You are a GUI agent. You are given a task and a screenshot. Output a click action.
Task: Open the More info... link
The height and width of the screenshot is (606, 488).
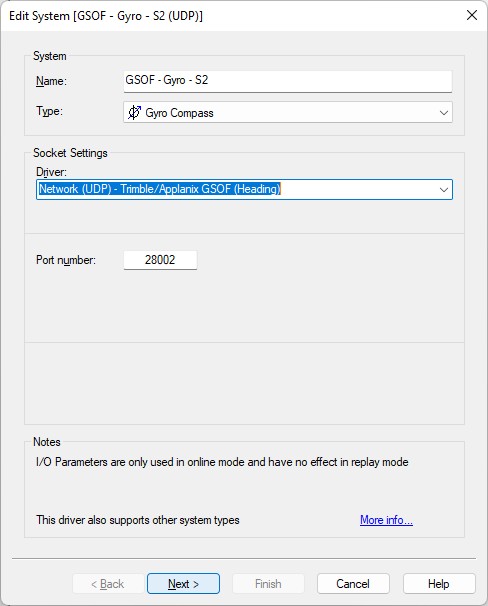(386, 520)
